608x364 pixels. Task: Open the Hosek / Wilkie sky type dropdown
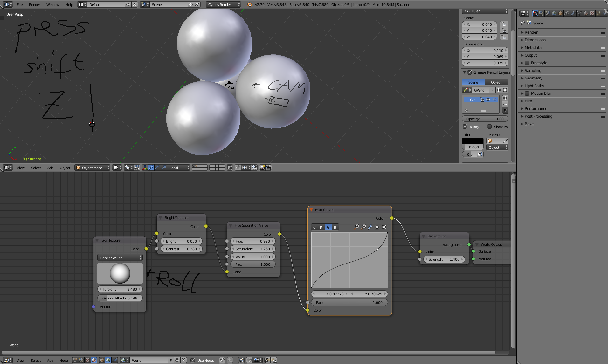click(x=120, y=258)
